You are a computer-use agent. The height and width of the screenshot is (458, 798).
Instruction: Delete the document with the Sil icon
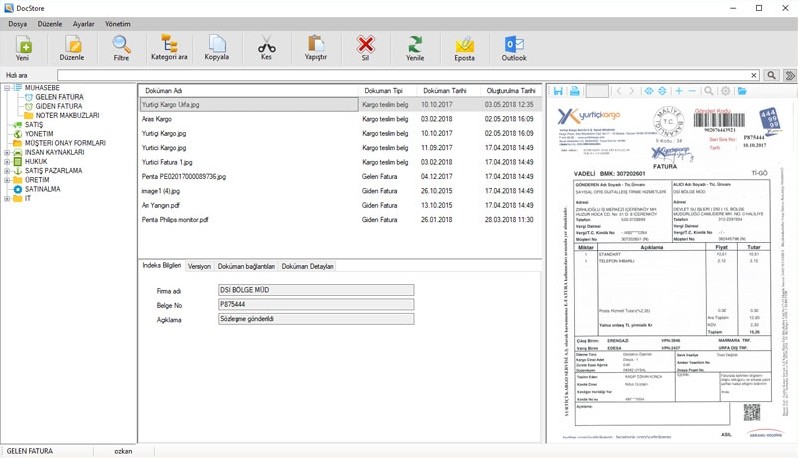click(x=365, y=46)
